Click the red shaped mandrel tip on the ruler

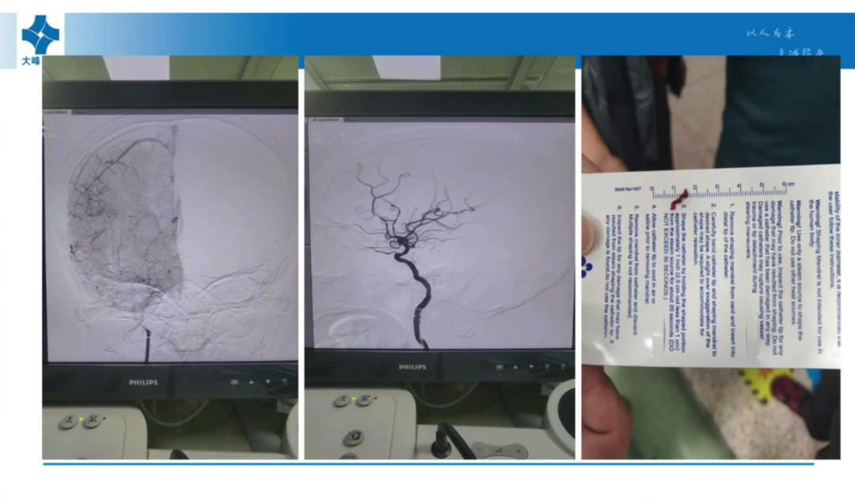pos(679,199)
